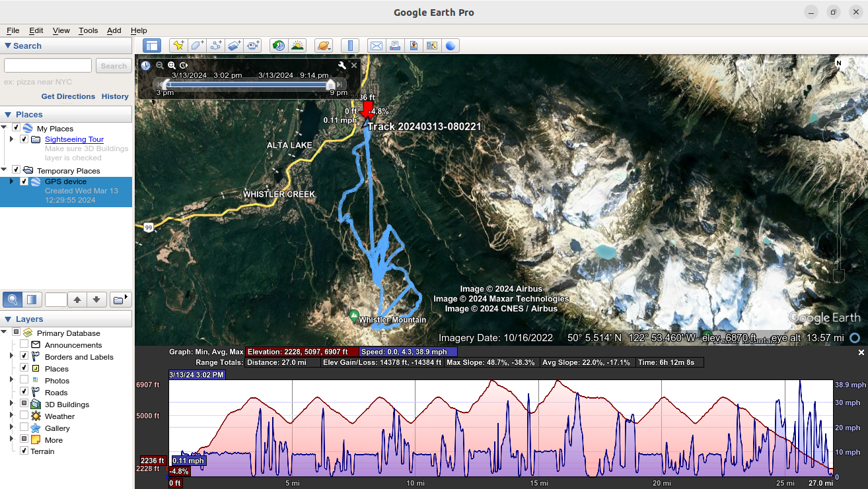Image resolution: width=868 pixels, height=489 pixels.
Task: Click the Get Directions link
Action: [68, 96]
